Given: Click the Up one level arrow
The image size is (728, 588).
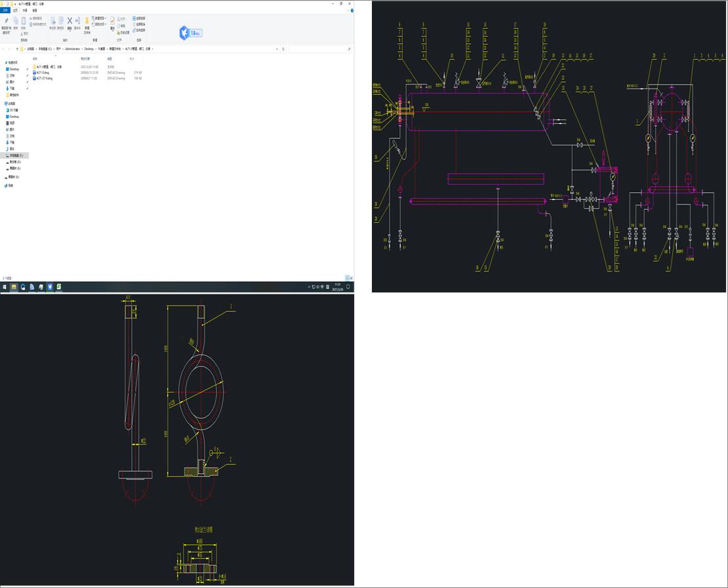Looking at the screenshot, I should pyautogui.click(x=17, y=49).
